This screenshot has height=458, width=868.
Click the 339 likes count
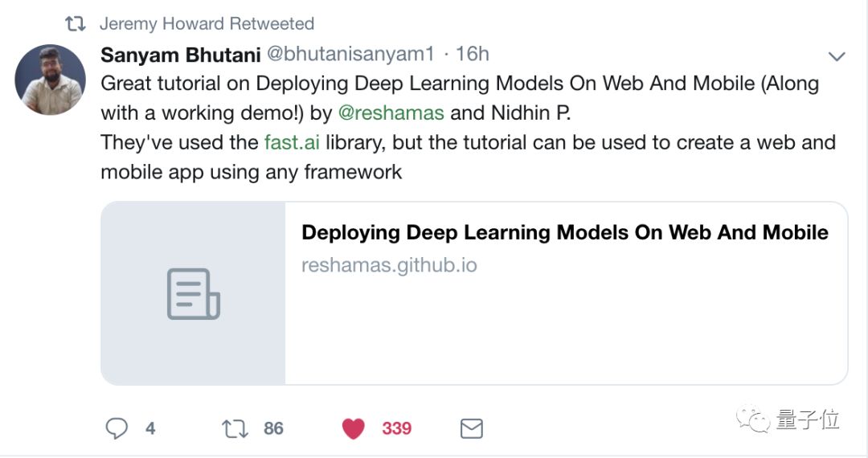coord(396,428)
